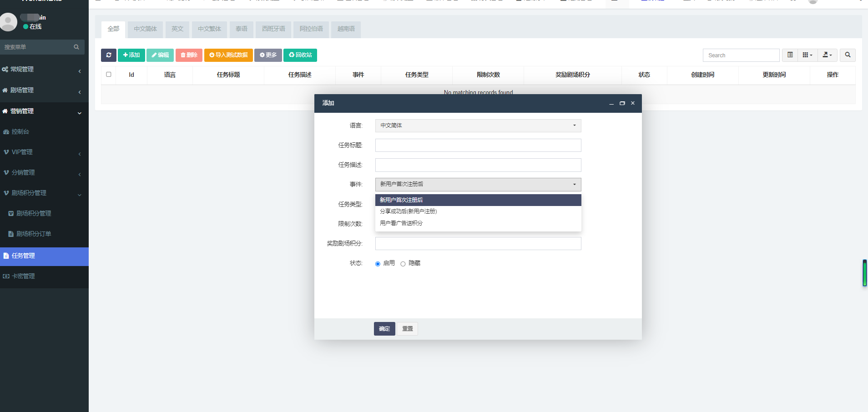The width and height of the screenshot is (868, 412).
Task: Check the select-all checkbox in table header
Action: (x=109, y=75)
